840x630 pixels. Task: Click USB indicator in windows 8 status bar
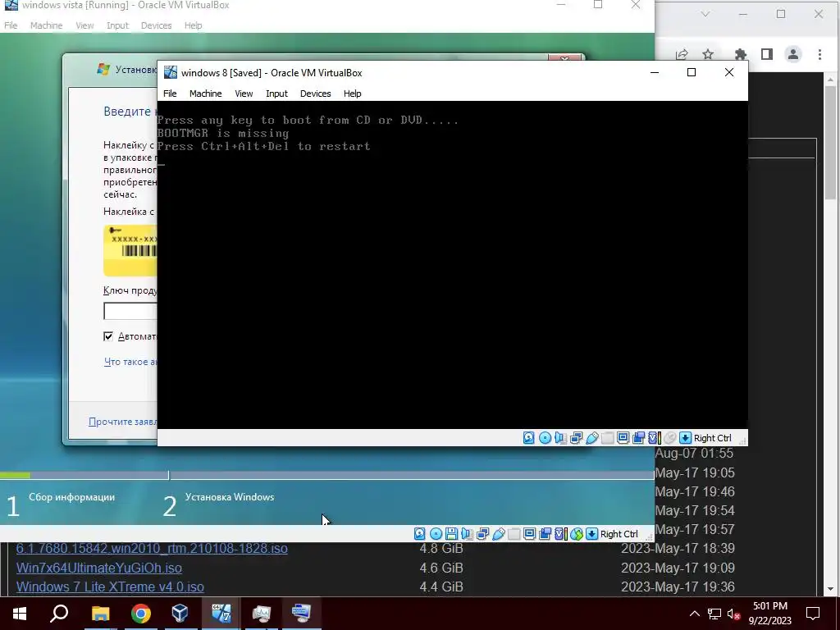(592, 438)
